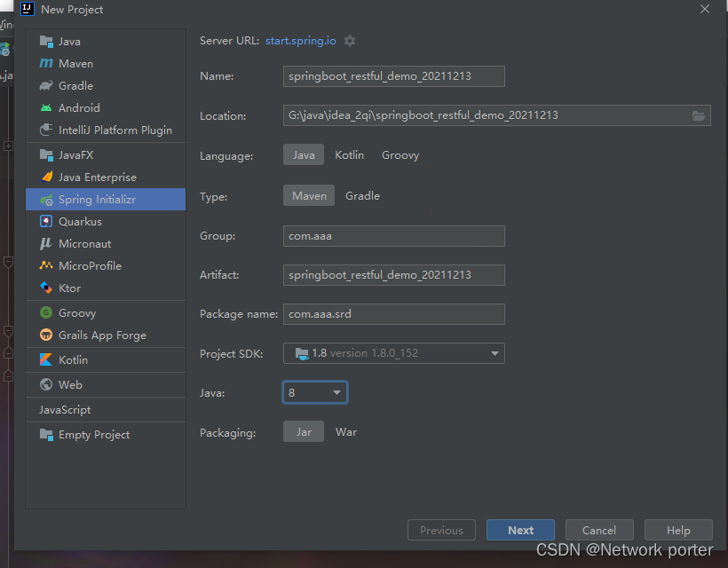
Task: Select Maven project type in sidebar
Action: point(106,64)
